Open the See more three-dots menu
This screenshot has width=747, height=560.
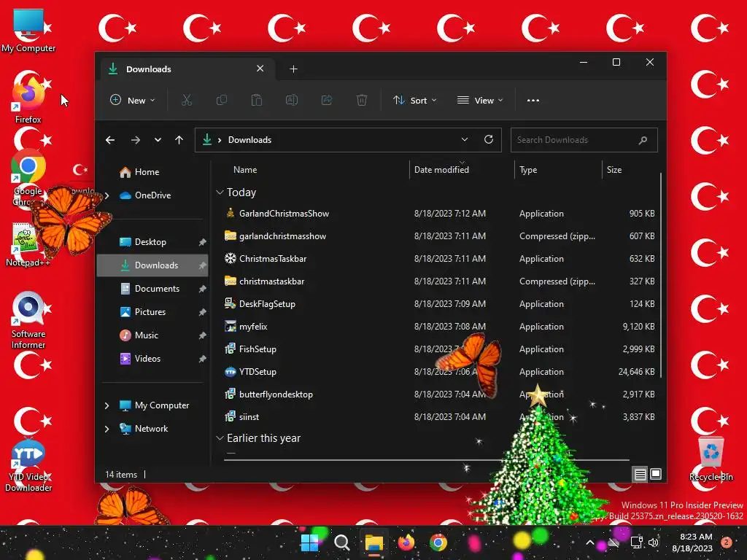click(x=533, y=101)
